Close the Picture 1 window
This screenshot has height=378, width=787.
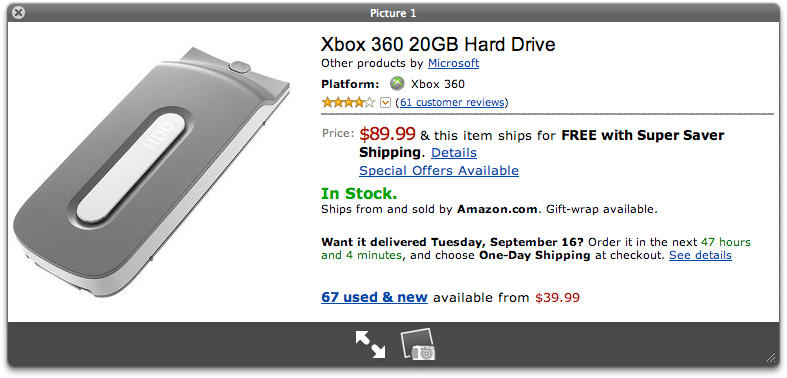(x=19, y=13)
